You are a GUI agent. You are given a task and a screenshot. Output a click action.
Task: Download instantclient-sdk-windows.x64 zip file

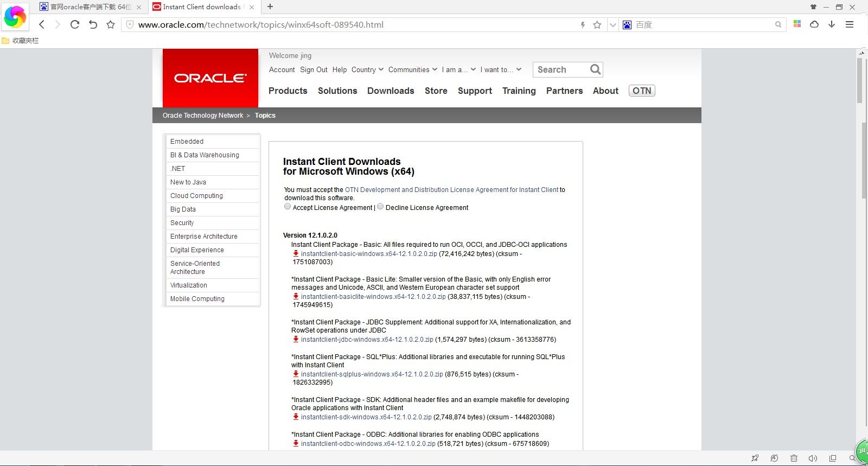click(366, 417)
